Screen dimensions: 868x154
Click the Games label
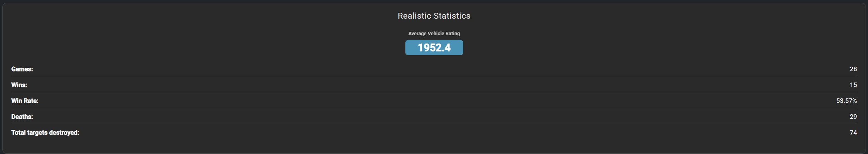pyautogui.click(x=22, y=69)
